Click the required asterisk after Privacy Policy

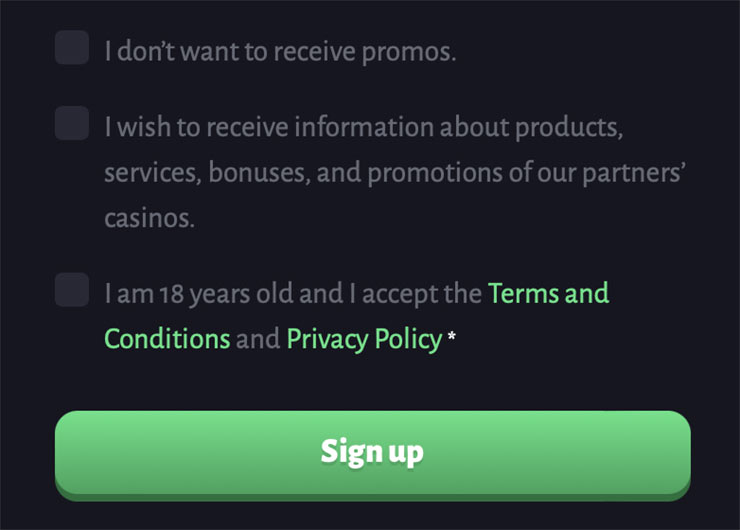pyautogui.click(x=452, y=339)
